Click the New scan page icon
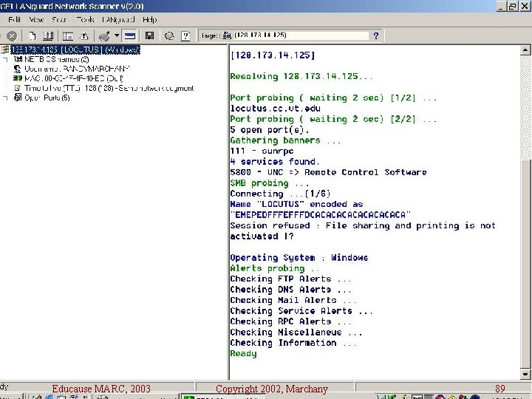Viewport: 532px width, 399px height. [33, 35]
